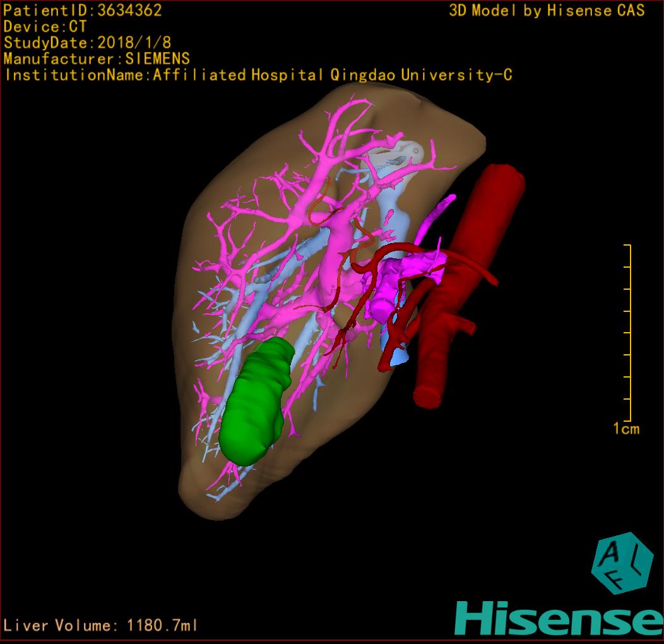Click the 'Device:CT' text

point(45,27)
